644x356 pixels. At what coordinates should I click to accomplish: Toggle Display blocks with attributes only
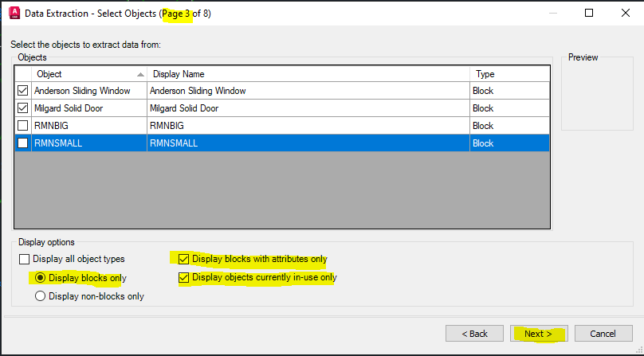pos(183,259)
